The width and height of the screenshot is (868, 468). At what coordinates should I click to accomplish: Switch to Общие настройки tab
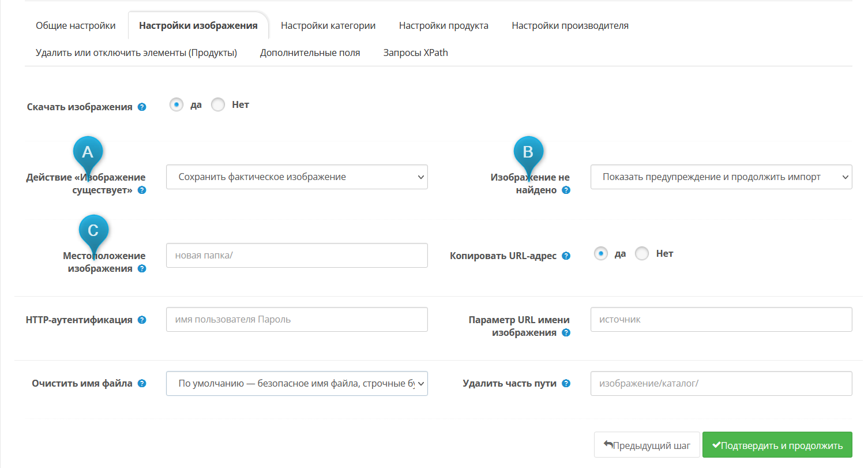tap(76, 26)
